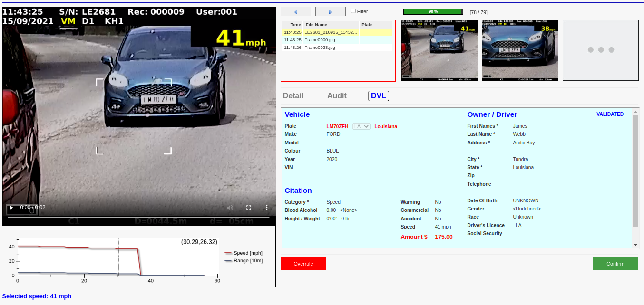Click the scroll down arrow in DVL panel
This screenshot has height=305, width=644.
pos(636,245)
